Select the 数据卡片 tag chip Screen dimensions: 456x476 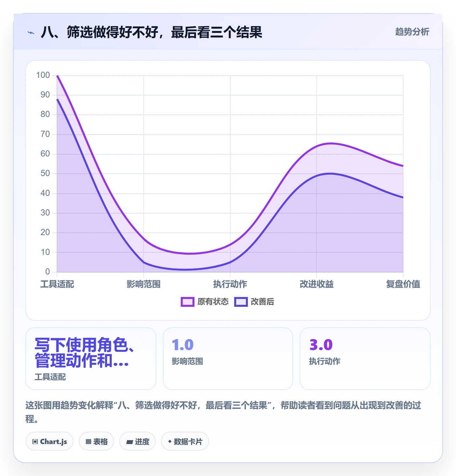[185, 441]
